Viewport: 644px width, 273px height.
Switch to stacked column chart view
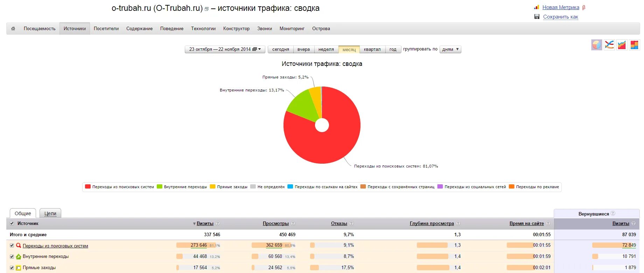[x=634, y=45]
